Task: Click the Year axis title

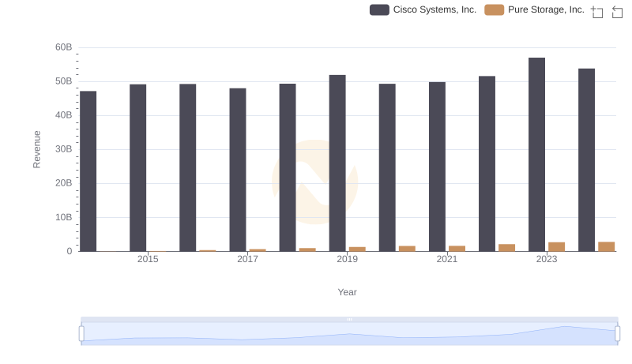Action: [347, 292]
